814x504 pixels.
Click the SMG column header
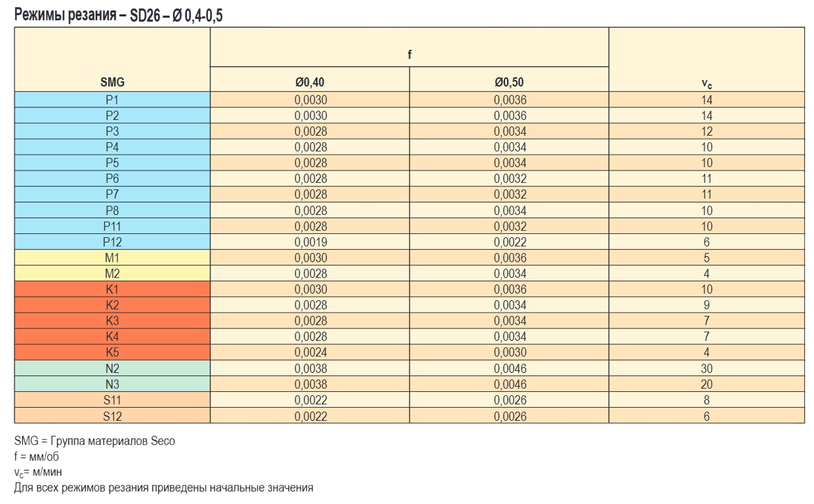click(x=112, y=83)
